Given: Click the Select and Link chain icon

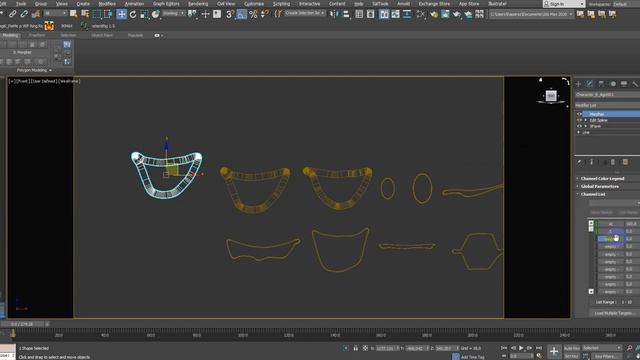Looking at the screenshot, I should click(13, 14).
